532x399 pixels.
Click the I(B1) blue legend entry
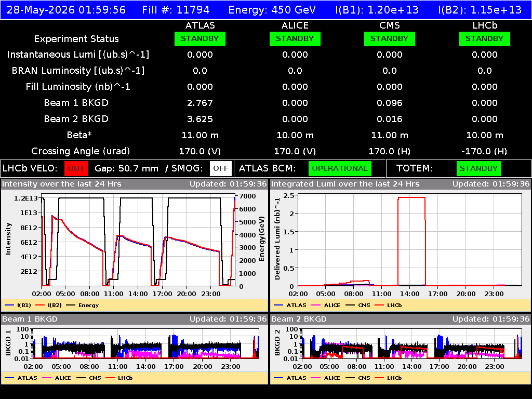coord(18,305)
